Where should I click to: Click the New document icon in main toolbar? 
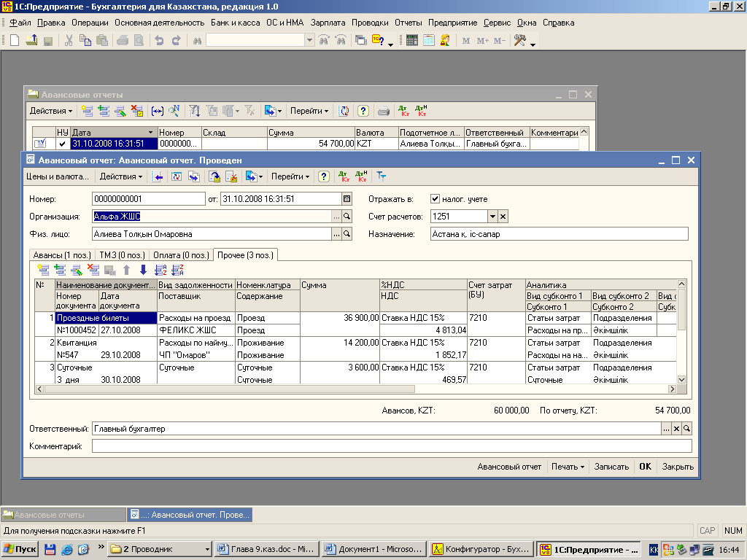click(x=15, y=41)
